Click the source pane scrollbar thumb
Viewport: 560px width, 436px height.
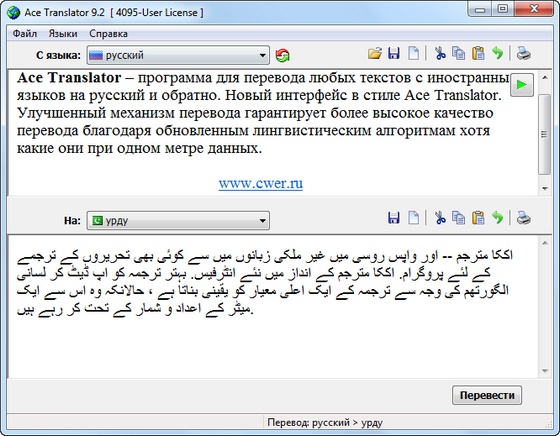545,134
